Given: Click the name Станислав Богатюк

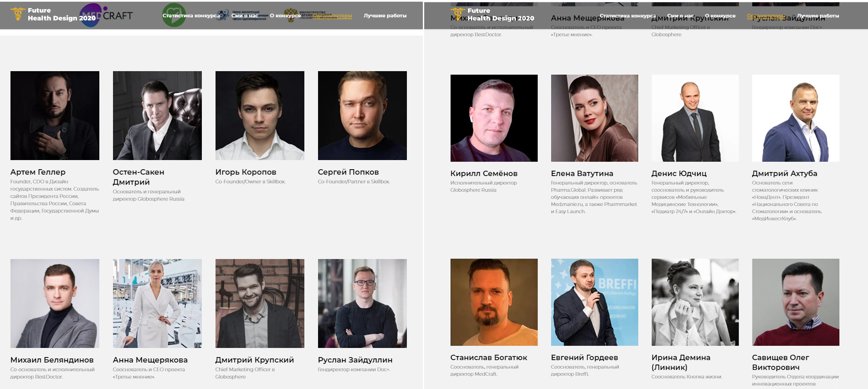Looking at the screenshot, I should (489, 358).
